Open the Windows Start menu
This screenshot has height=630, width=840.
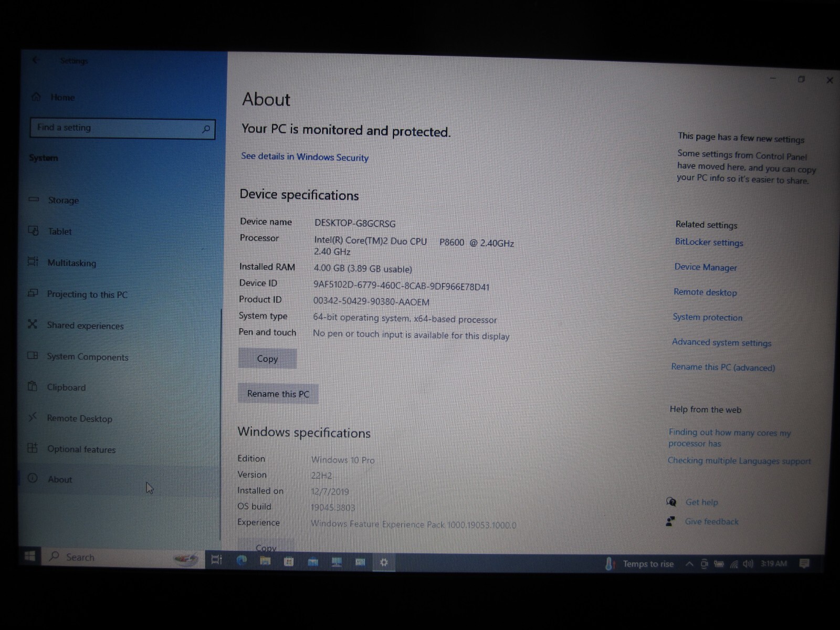[30, 556]
